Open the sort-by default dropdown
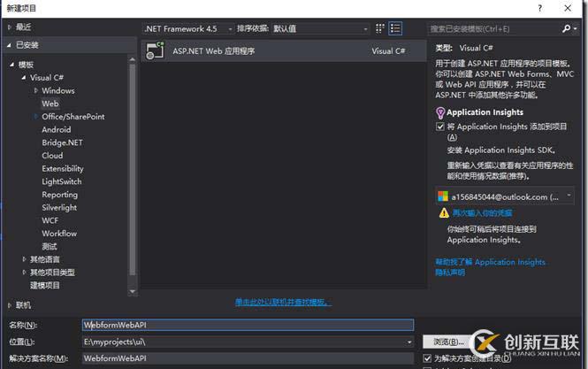588x369 pixels. coord(321,28)
